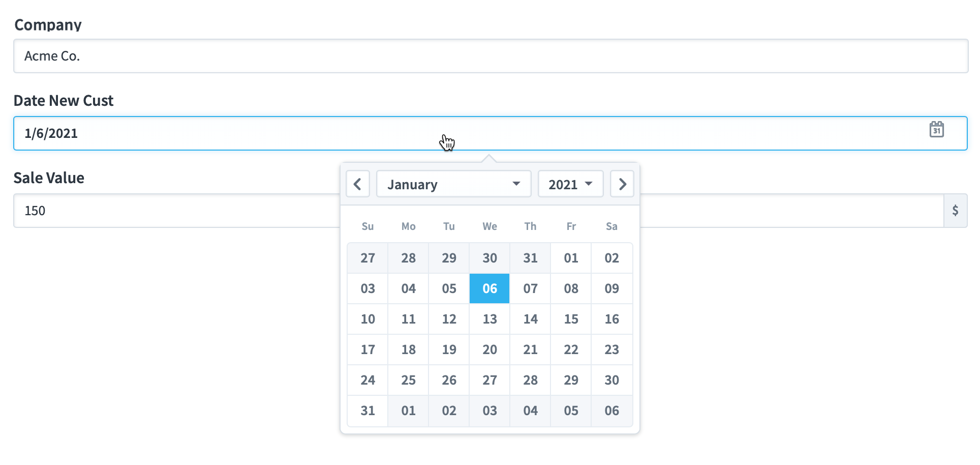Image resolution: width=980 pixels, height=465 pixels.
Task: Click the dollar sign icon beside Sale Value
Action: (x=956, y=210)
